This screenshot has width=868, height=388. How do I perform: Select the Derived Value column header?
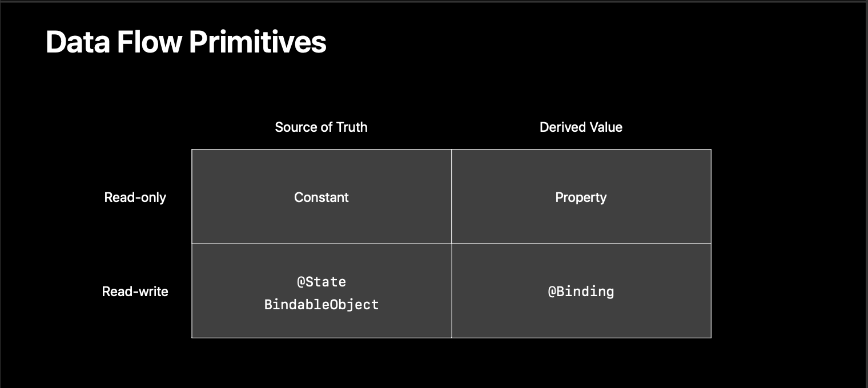pyautogui.click(x=581, y=127)
